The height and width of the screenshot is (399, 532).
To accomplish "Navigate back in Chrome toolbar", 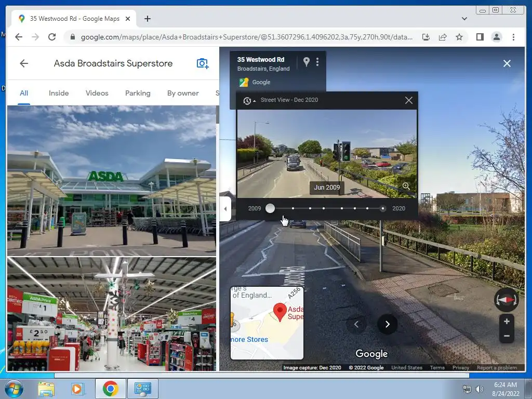I will pyautogui.click(x=19, y=37).
